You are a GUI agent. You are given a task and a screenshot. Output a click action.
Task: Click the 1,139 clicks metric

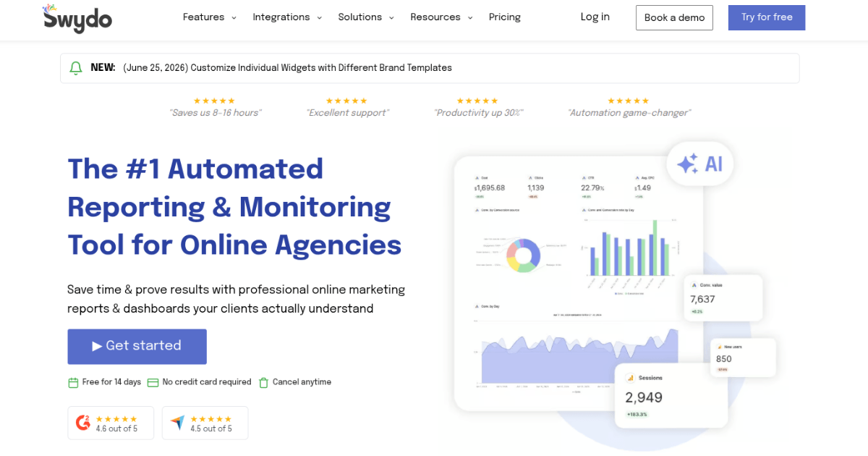pyautogui.click(x=536, y=187)
